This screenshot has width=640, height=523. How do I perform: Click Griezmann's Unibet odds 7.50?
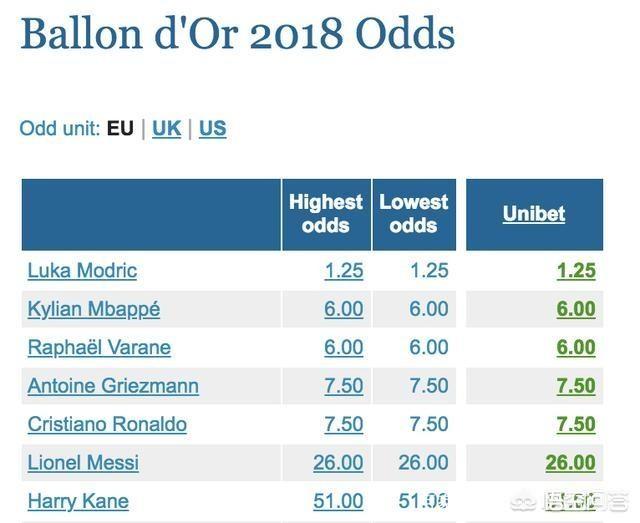coord(575,386)
